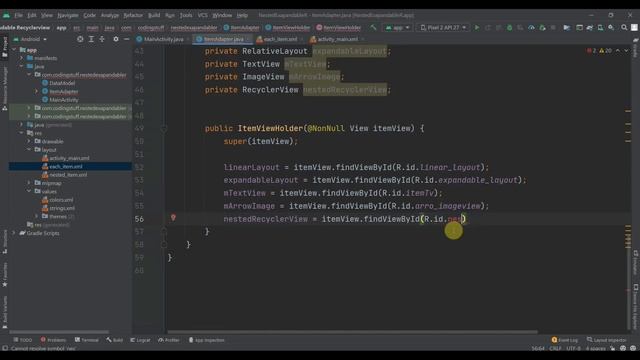Click the ItemAdapter breadcrumb in navigation bar
This screenshot has height=360, width=640.
tap(242, 28)
